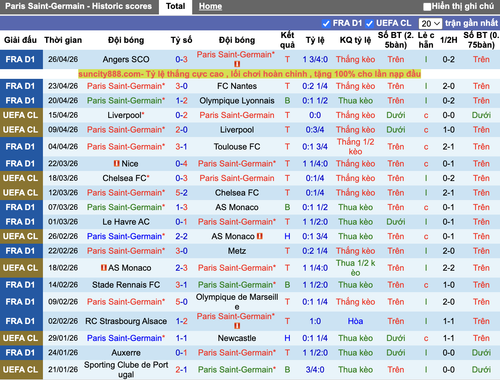Click FRA D1 label in the 26/04/26 row

[x=21, y=59]
